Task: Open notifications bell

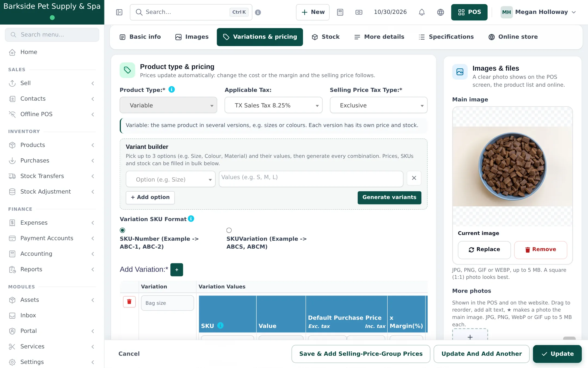Action: click(x=422, y=12)
